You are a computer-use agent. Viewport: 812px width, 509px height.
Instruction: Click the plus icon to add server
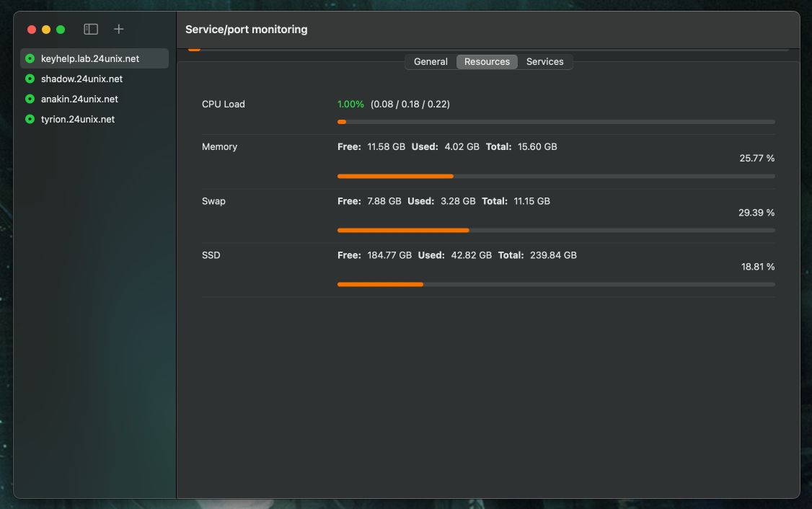pos(119,30)
